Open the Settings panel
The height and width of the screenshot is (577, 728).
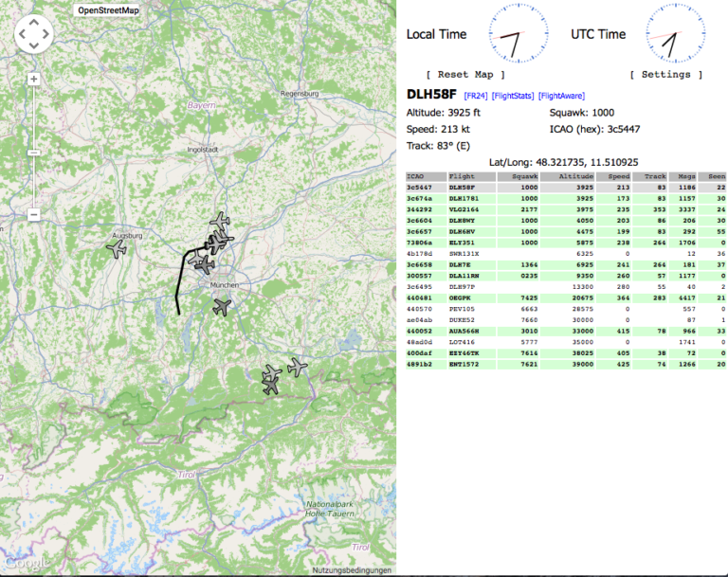pyautogui.click(x=666, y=74)
